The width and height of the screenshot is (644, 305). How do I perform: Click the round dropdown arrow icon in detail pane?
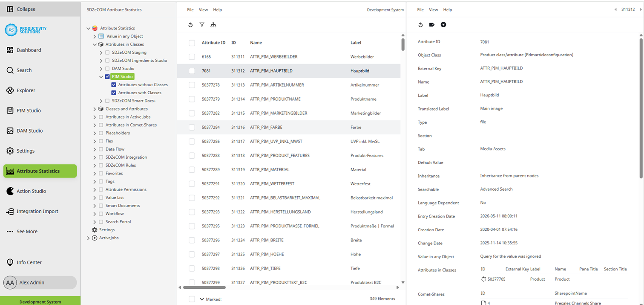click(x=443, y=25)
